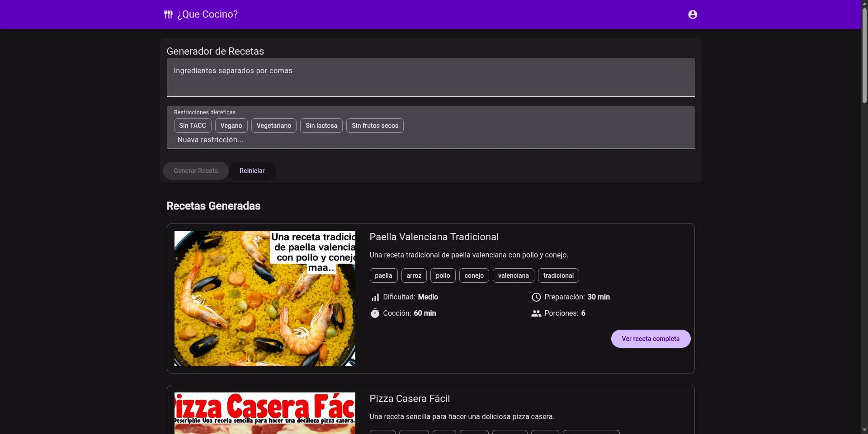Viewport: 868px width, 434px height.
Task: Select the arroz tag chip
Action: (x=414, y=275)
